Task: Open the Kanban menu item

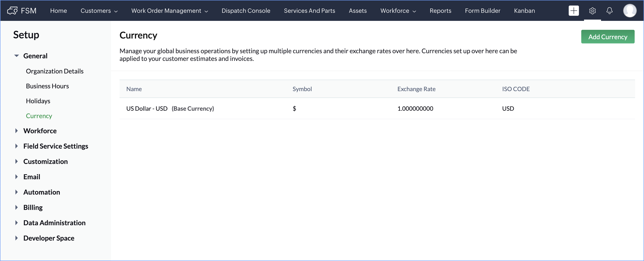Action: 524,10
